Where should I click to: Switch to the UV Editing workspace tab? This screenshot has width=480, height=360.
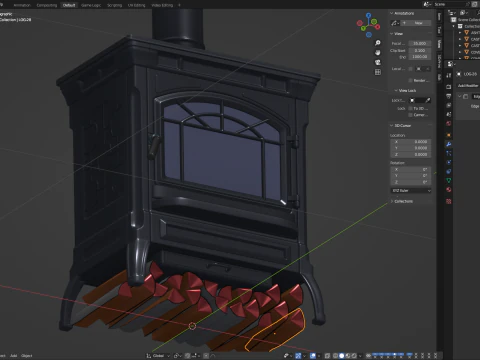(x=137, y=5)
